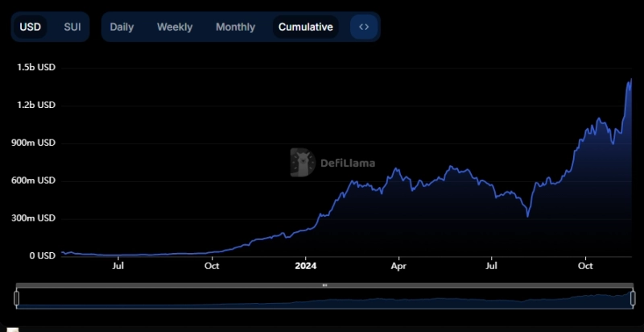The image size is (644, 332).
Task: Select the Daily interval option
Action: pos(122,27)
